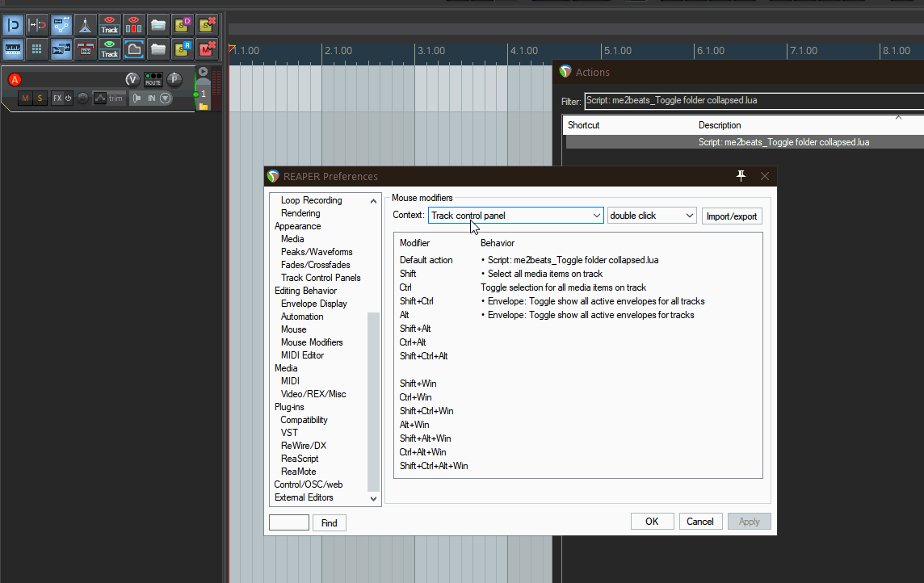This screenshot has height=583, width=924.
Task: Select Mouse Modifiers in preferences tree
Action: click(312, 342)
